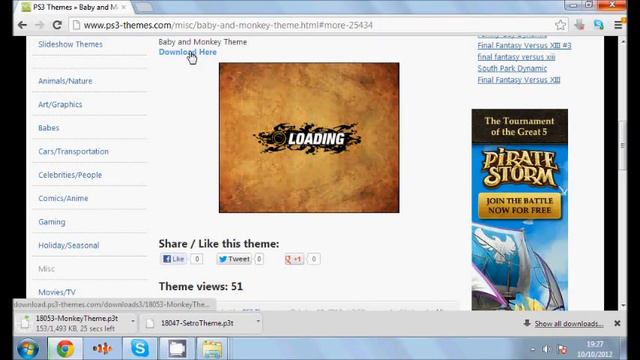640x360 pixels.
Task: Go back with the browser back arrow
Action: tap(22, 25)
